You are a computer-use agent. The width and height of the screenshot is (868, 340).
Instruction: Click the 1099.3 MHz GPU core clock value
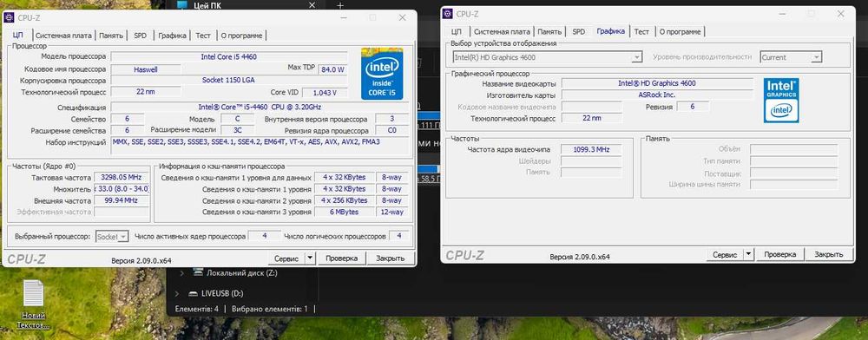(x=591, y=149)
